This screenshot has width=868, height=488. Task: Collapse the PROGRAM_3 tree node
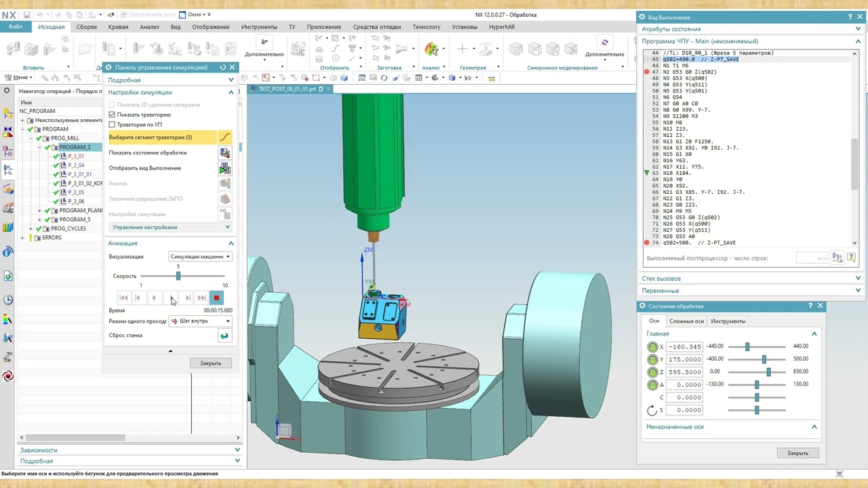39,147
